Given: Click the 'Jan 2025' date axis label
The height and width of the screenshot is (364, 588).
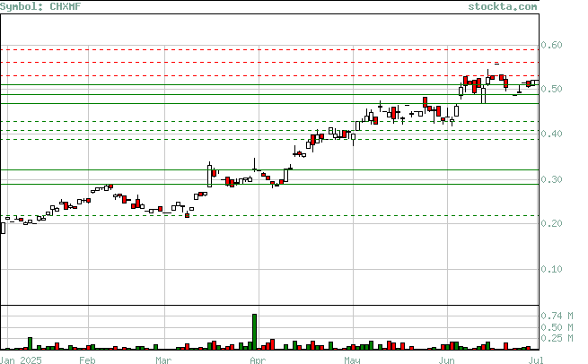Looking at the screenshot, I should (21, 360).
